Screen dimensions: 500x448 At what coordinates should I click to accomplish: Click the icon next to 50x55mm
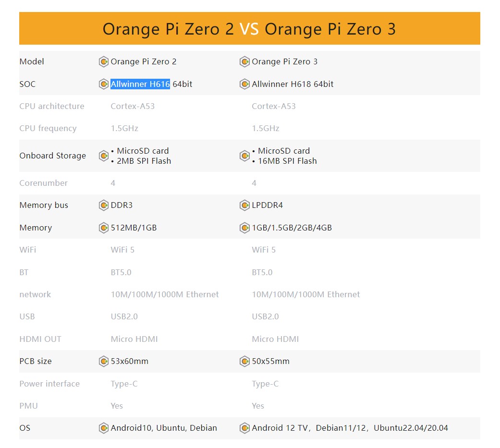tap(244, 362)
